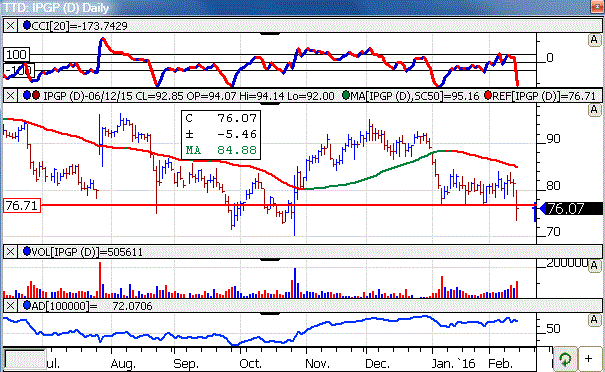This screenshot has width=605, height=372.
Task: Click the 50 label on AD axis
Action: [x=553, y=329]
